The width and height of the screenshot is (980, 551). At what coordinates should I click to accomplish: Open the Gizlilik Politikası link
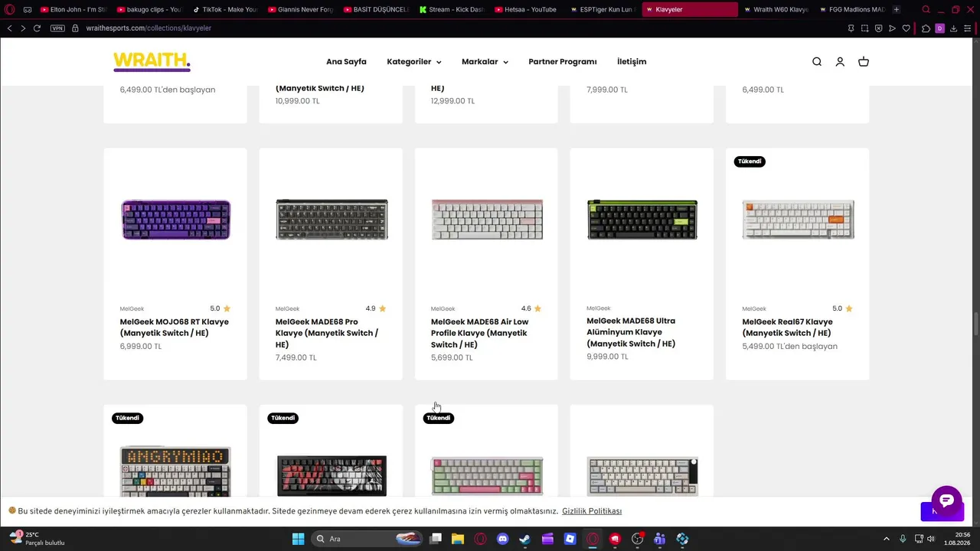592,511
